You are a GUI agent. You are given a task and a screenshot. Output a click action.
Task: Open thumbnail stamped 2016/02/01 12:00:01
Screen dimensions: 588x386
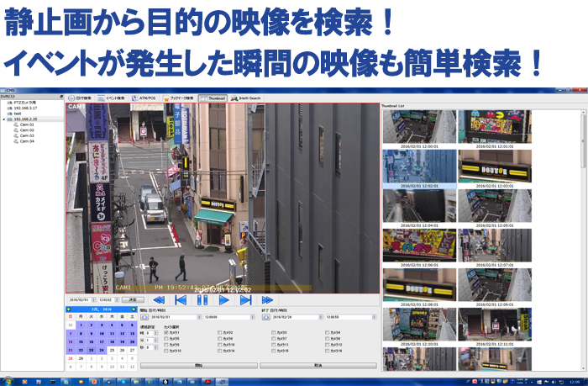(x=419, y=127)
